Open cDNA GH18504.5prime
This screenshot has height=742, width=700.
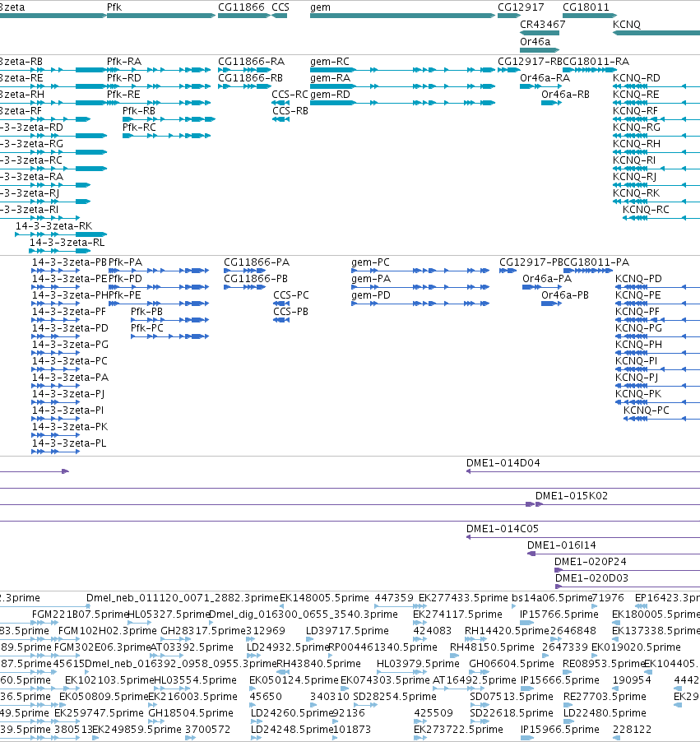(191, 712)
